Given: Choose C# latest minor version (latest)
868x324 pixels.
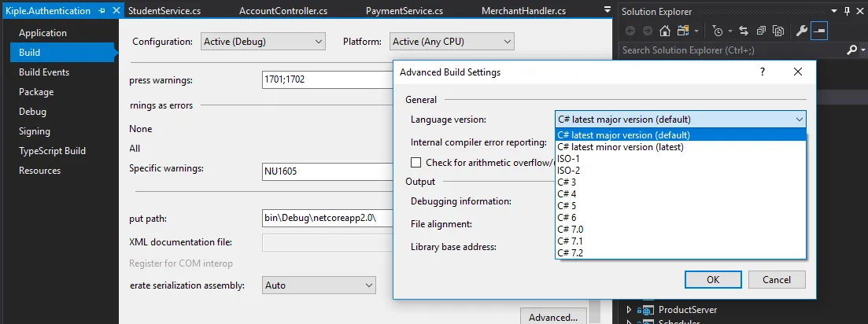Looking at the screenshot, I should (x=620, y=146).
